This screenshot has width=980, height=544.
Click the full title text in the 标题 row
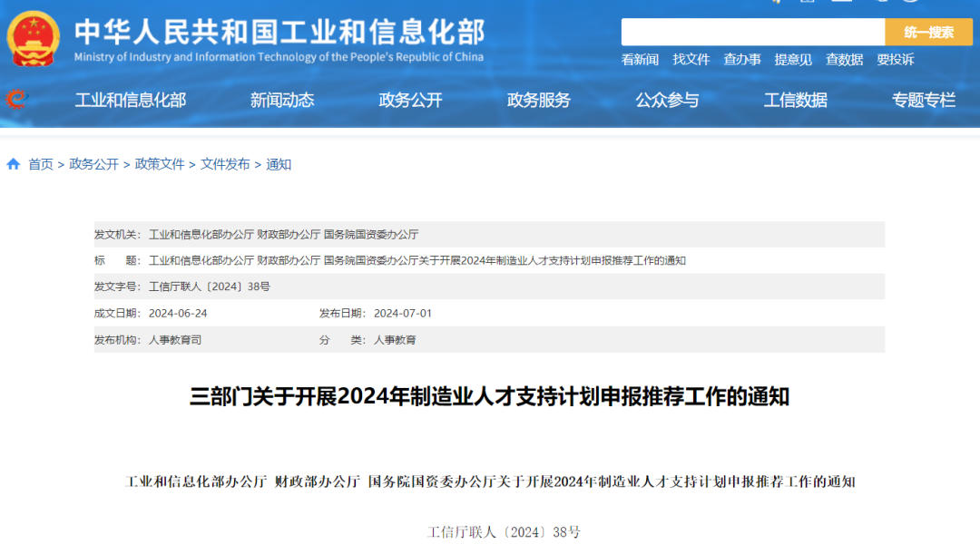tap(416, 260)
